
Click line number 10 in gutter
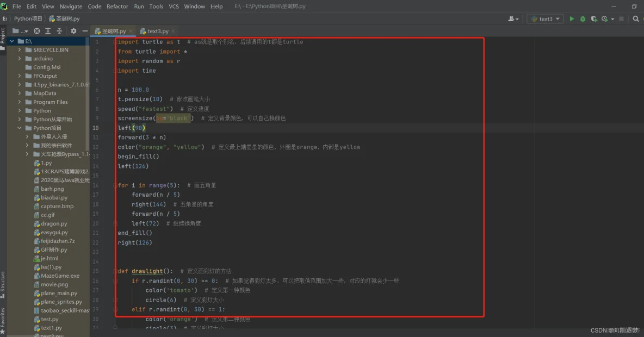click(x=96, y=128)
